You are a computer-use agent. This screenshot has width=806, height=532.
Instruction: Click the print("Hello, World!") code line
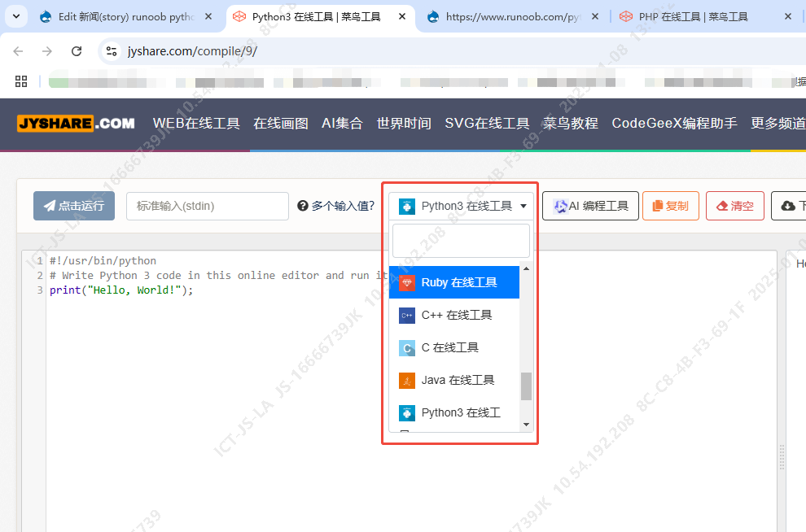click(x=121, y=290)
